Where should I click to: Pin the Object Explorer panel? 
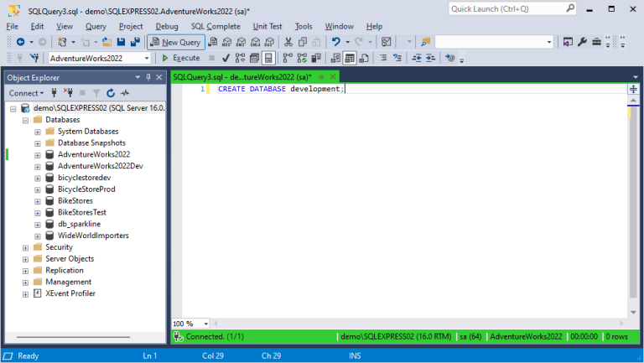tap(148, 77)
